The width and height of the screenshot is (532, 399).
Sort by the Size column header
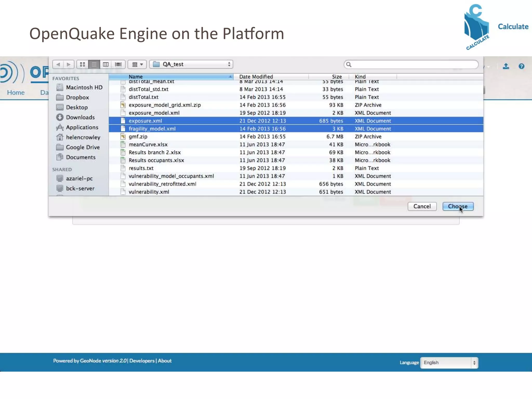(328, 77)
